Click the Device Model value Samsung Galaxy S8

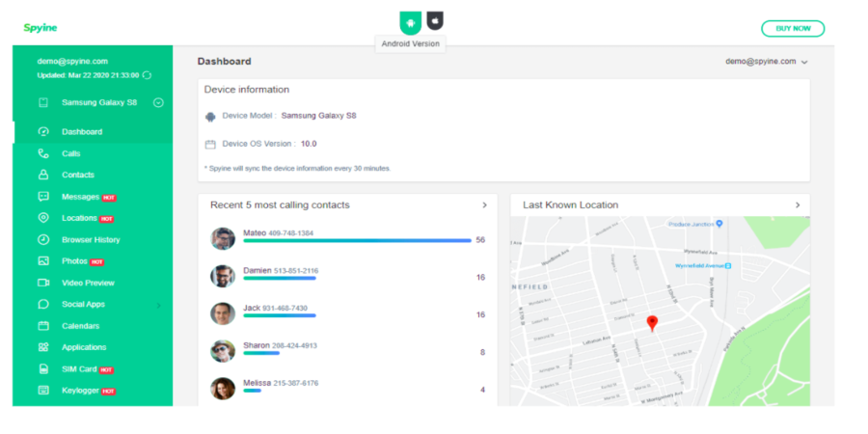[319, 116]
